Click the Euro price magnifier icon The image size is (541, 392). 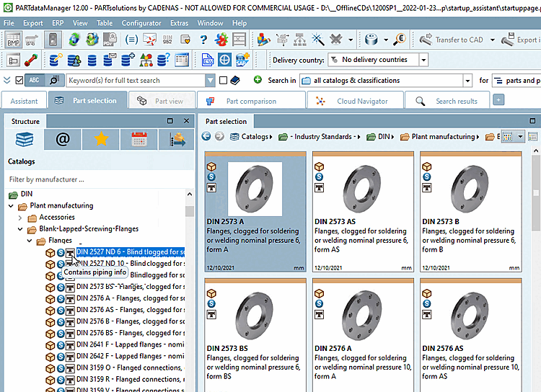[x=400, y=40]
